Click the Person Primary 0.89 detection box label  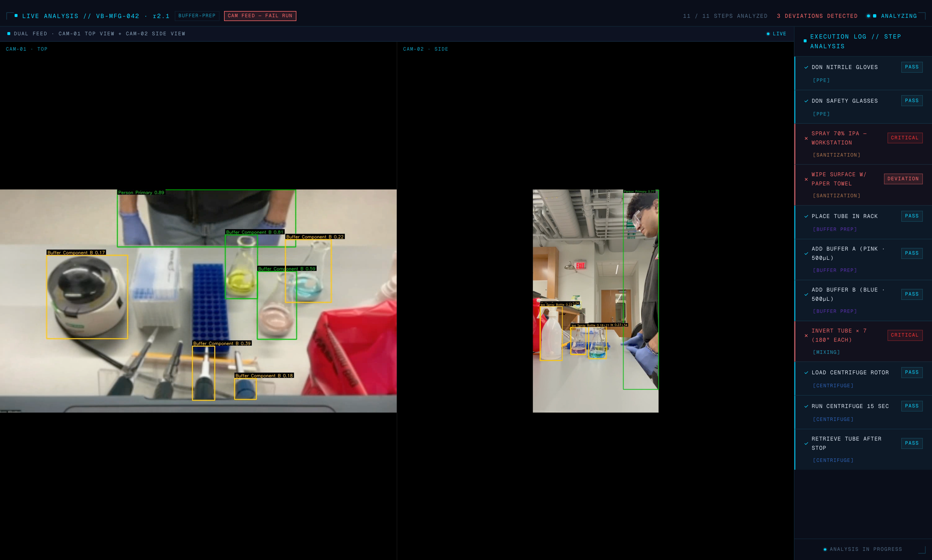[141, 192]
